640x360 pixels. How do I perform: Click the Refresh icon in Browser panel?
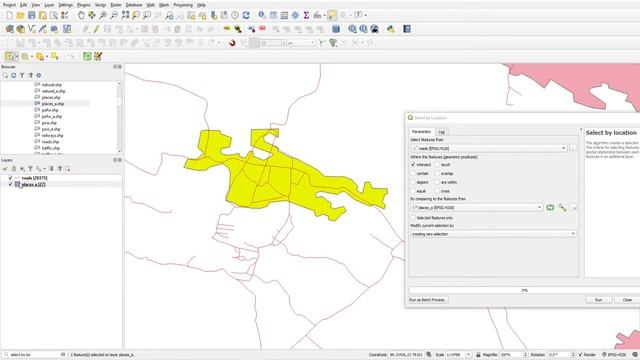pyautogui.click(x=13, y=76)
